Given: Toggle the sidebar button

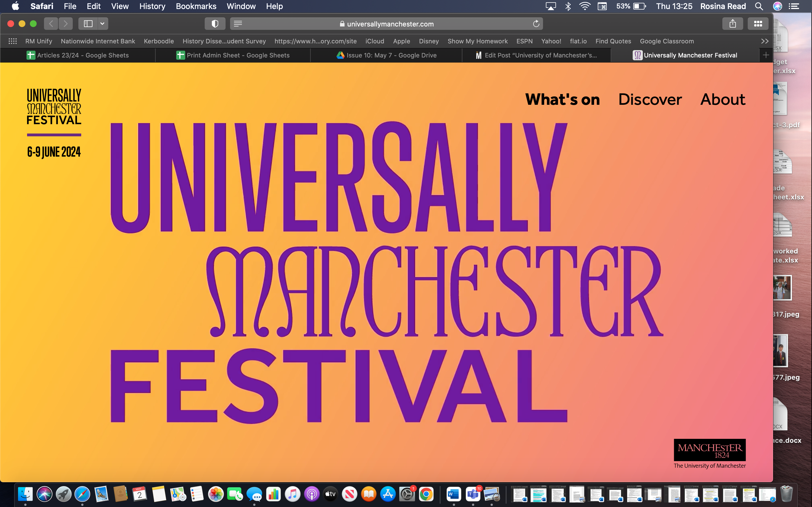Looking at the screenshot, I should click(88, 24).
